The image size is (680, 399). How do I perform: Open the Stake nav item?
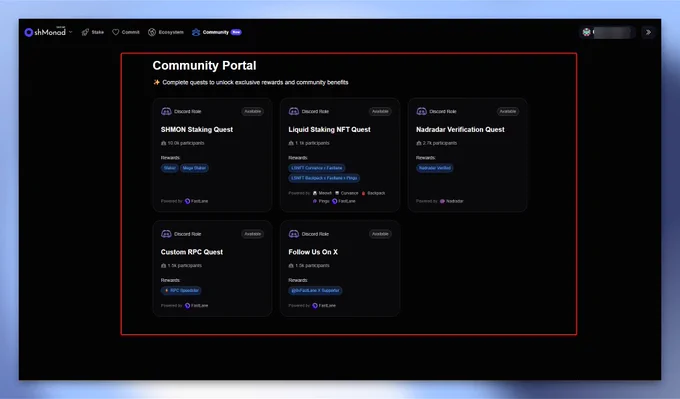point(92,32)
